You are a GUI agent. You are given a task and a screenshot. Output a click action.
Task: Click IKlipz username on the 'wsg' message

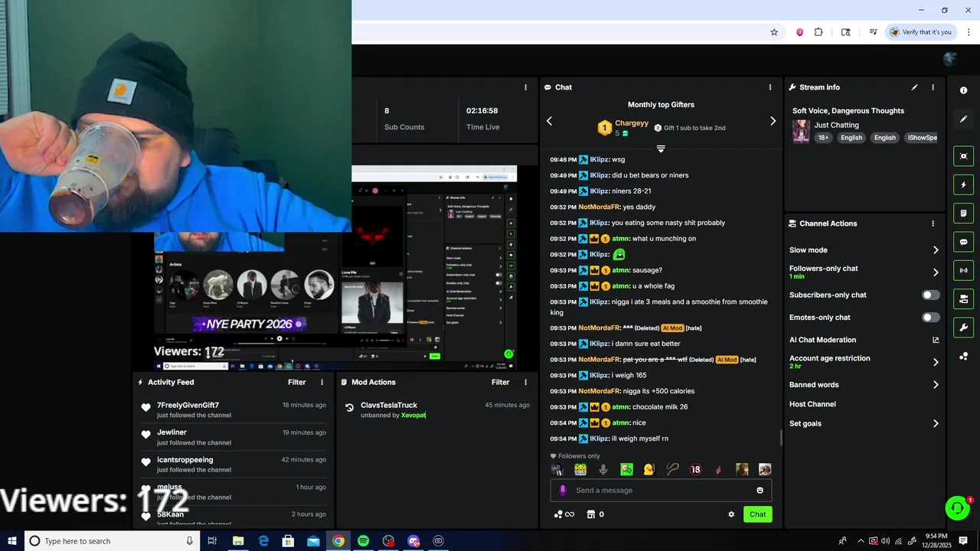(x=599, y=159)
